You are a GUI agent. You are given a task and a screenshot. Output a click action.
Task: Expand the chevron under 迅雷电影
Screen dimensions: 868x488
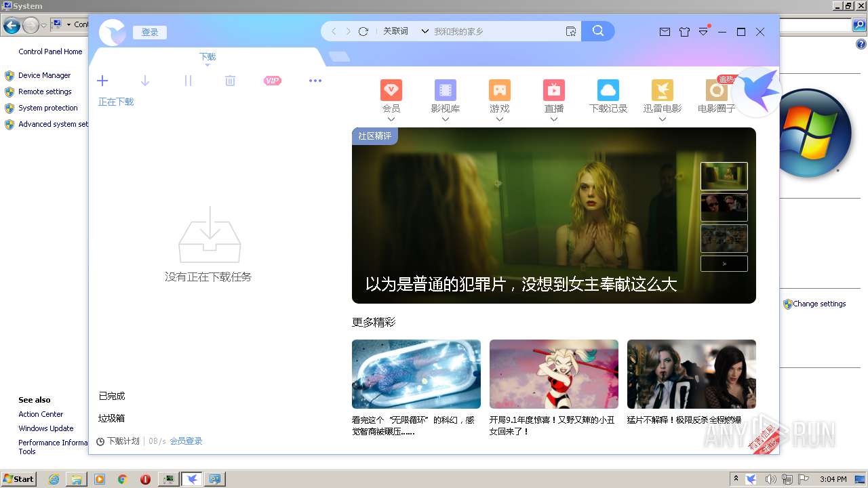(663, 119)
